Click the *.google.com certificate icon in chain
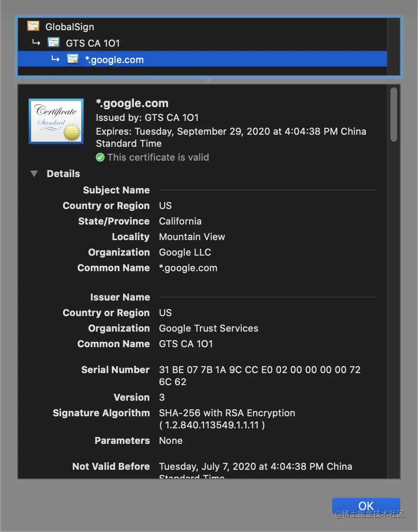 tap(73, 59)
